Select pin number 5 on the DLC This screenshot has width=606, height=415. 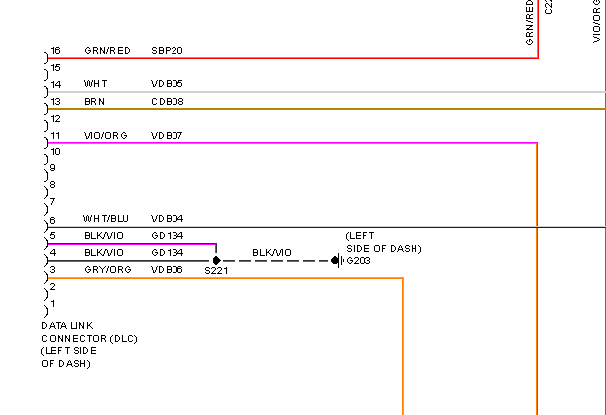tap(53, 236)
